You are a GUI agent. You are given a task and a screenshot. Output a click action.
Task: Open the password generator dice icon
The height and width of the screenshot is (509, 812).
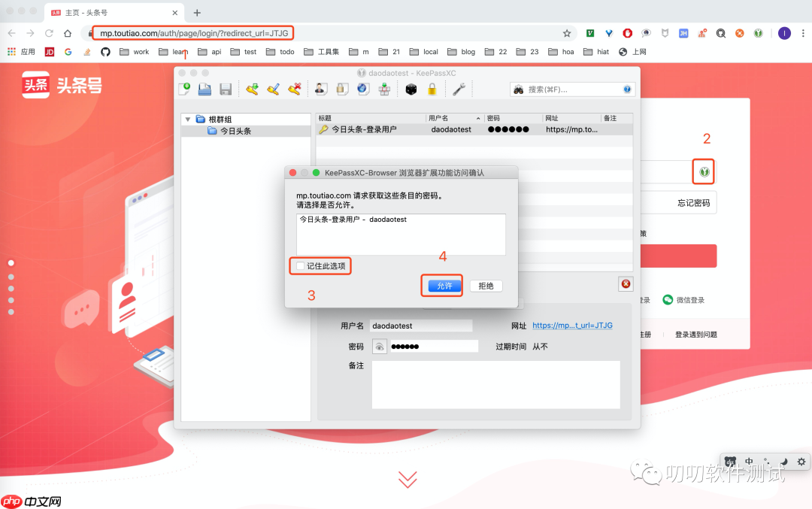(411, 89)
